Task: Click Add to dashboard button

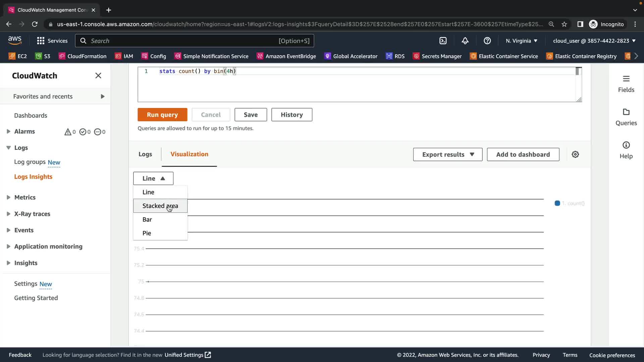Action: [523, 155]
